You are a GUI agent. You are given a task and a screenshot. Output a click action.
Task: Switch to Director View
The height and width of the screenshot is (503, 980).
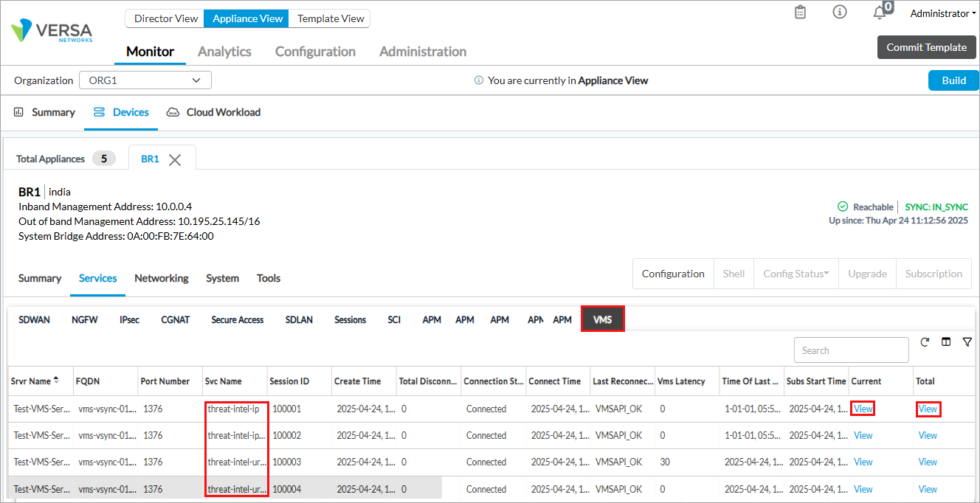[x=166, y=18]
